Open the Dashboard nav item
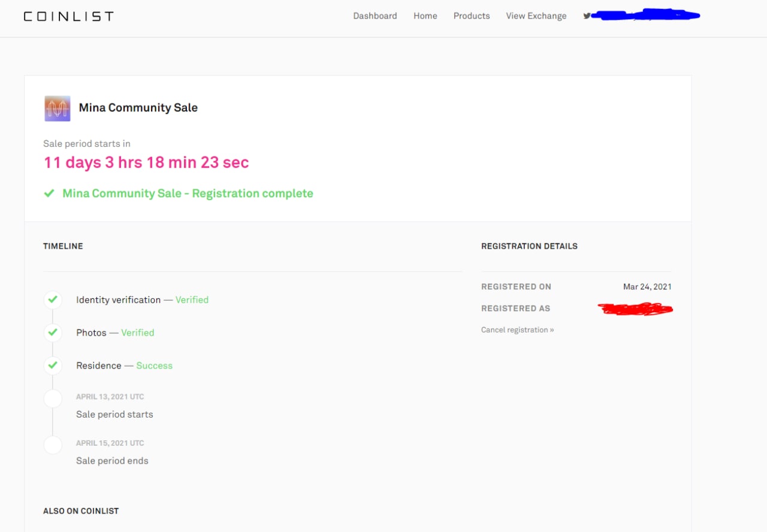The image size is (767, 532). coord(375,16)
